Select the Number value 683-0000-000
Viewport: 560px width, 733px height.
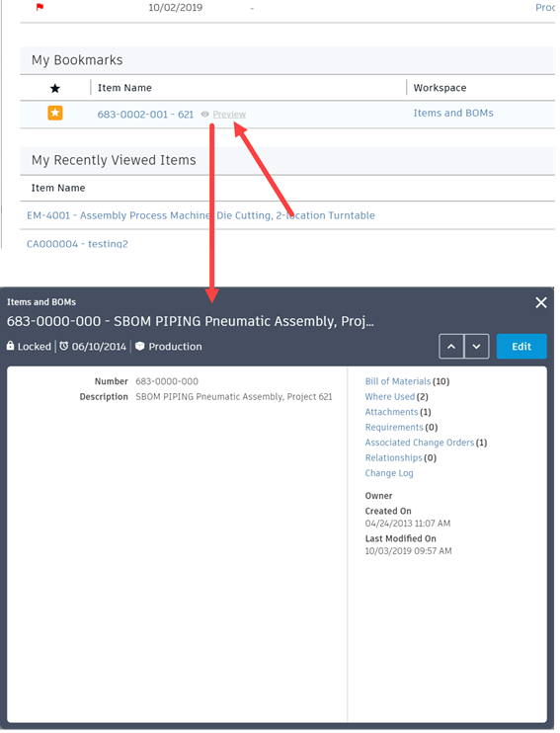point(167,381)
